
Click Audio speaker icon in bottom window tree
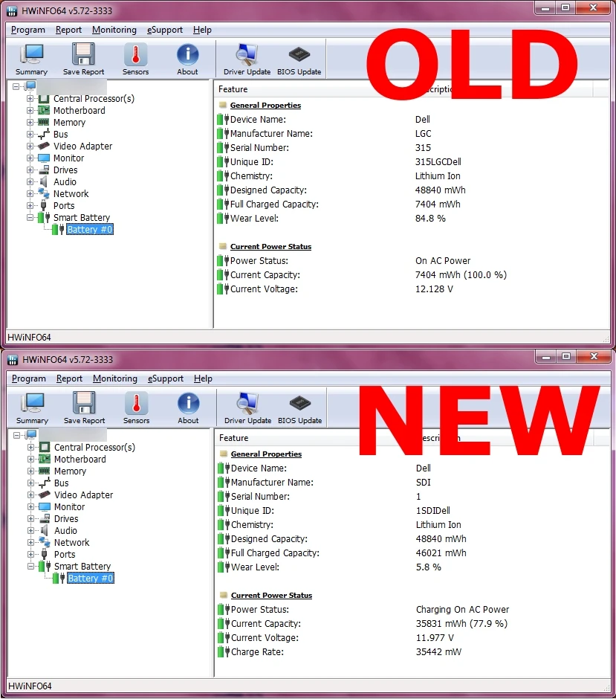(x=45, y=530)
